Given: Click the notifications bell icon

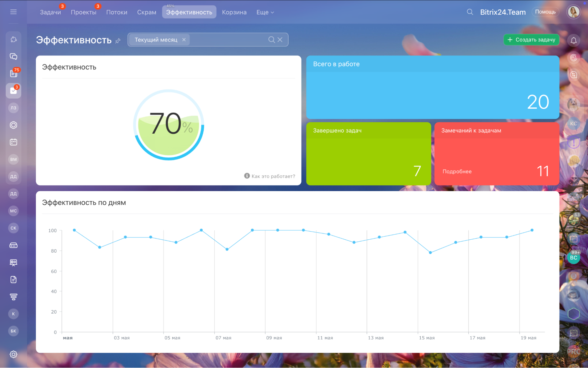Looking at the screenshot, I should point(573,40).
